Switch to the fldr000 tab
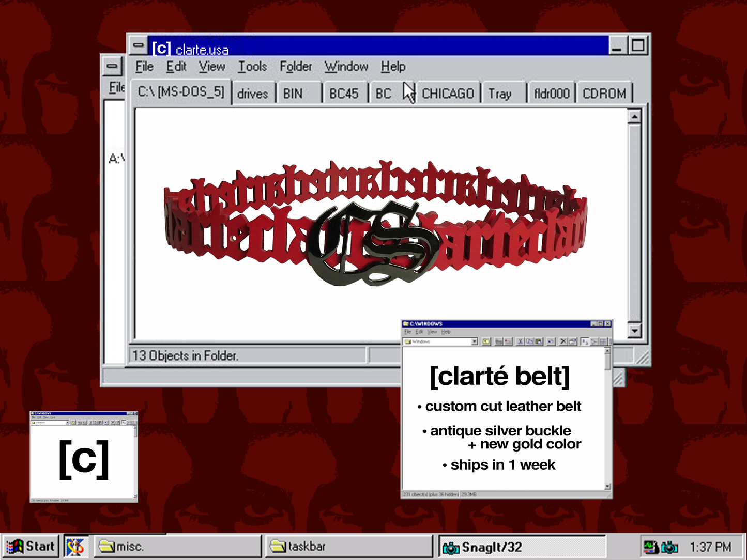747x560 pixels. 552,94
